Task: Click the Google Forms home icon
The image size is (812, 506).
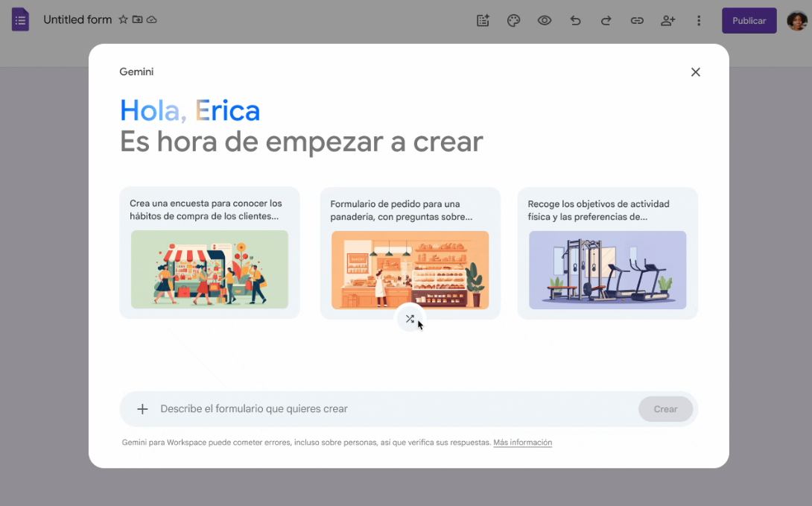Action: [x=20, y=20]
